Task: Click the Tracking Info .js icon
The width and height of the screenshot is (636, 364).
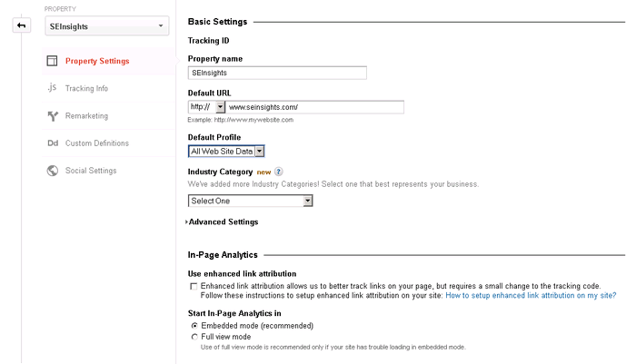Action: (52, 88)
